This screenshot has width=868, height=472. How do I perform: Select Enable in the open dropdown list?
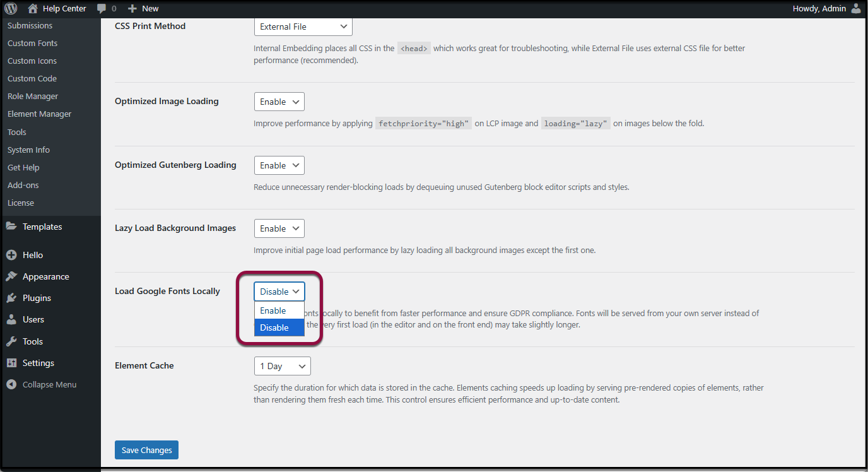273,310
